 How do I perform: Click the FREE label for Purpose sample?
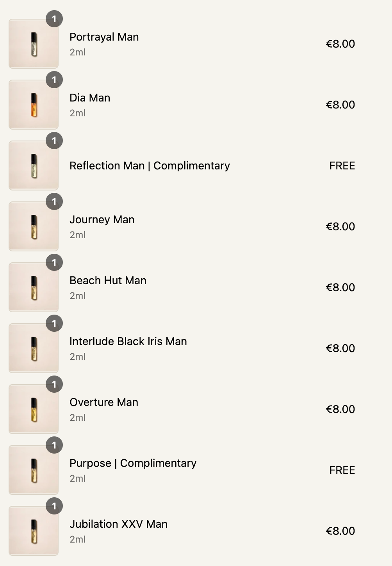342,470
